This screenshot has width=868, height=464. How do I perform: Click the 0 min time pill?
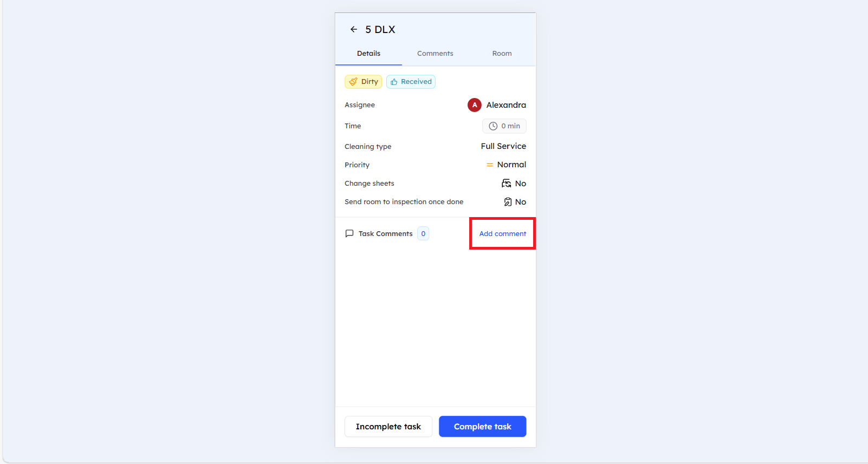point(504,126)
